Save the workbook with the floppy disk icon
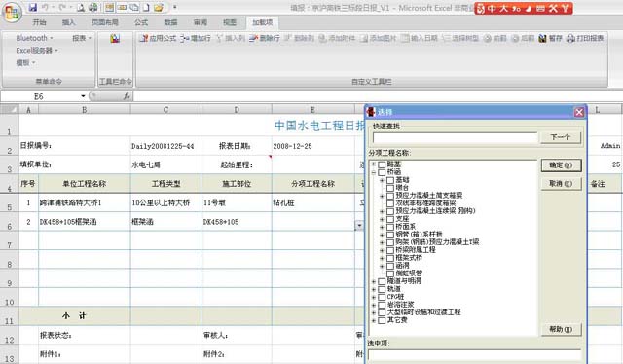Image resolution: width=623 pixels, height=364 pixels. pyautogui.click(x=33, y=7)
